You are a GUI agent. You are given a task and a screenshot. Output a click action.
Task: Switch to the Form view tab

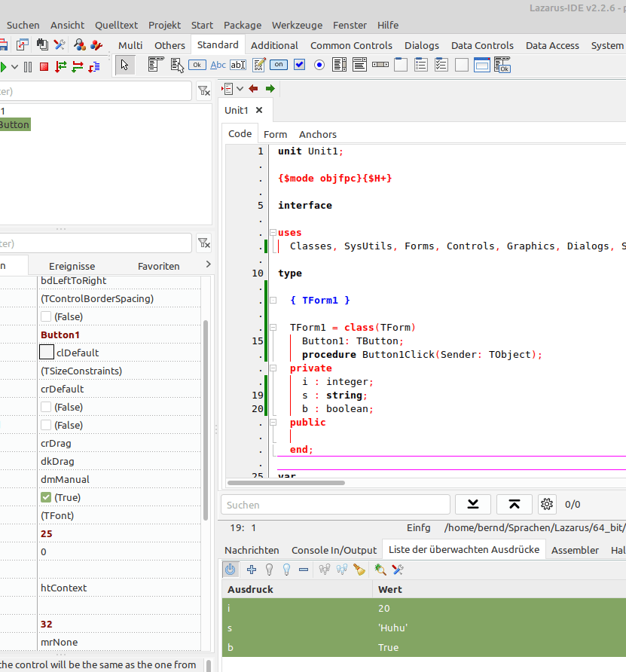click(x=275, y=134)
